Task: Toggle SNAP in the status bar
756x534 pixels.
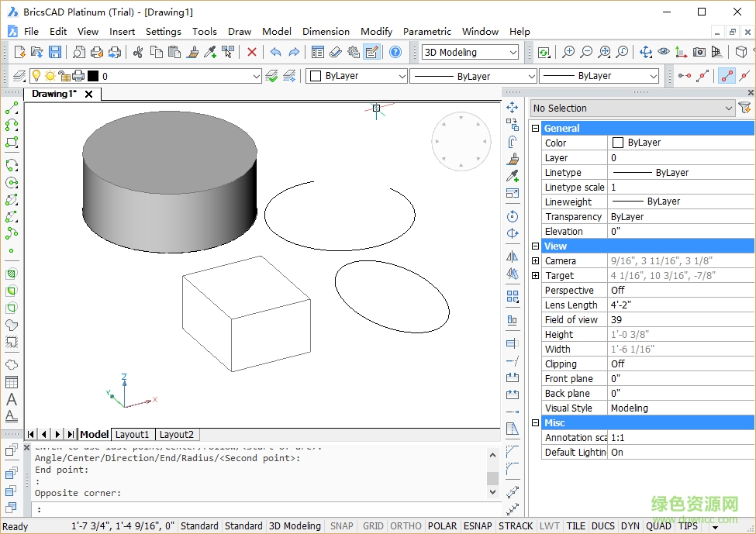Action: coord(341,525)
